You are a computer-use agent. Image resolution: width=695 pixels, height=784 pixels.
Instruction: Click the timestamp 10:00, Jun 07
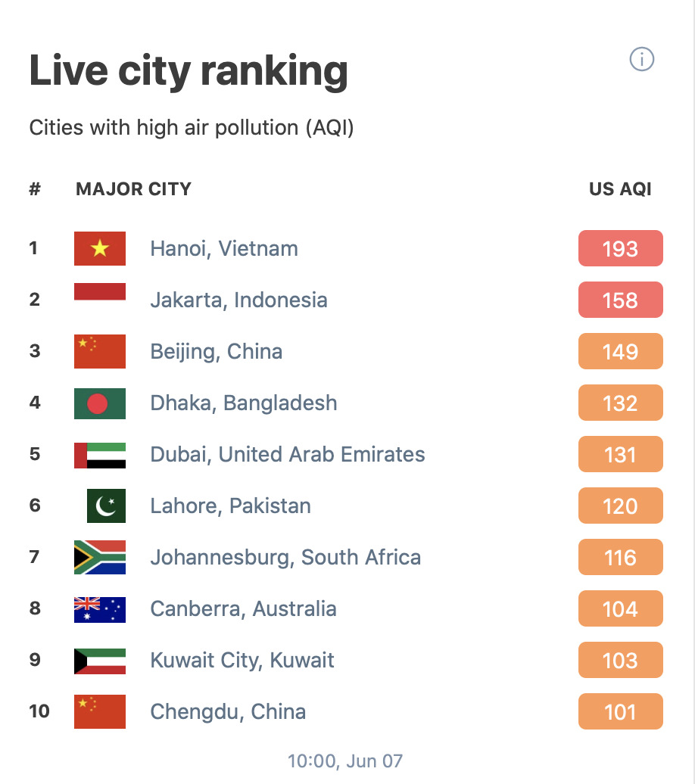click(347, 761)
